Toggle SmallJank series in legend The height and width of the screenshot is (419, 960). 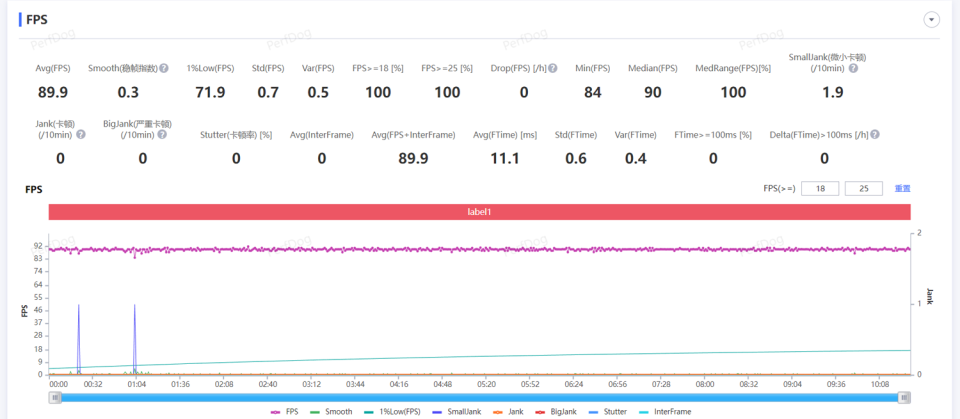[456, 412]
